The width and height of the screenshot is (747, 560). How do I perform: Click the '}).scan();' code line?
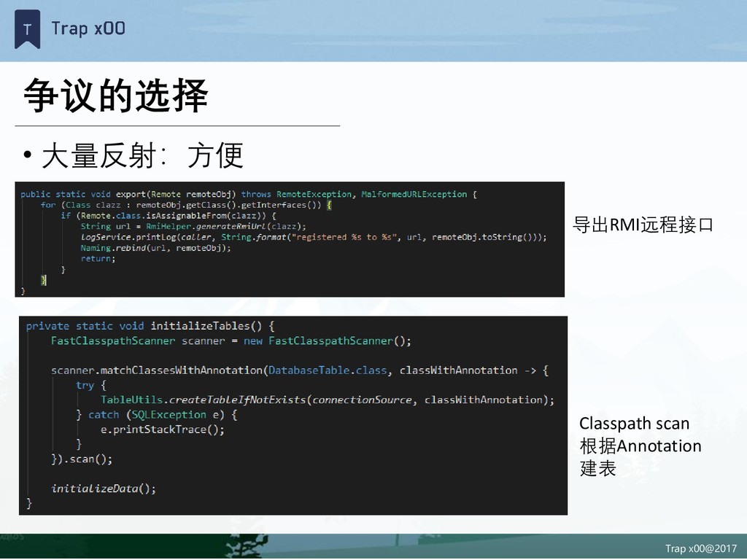coord(82,459)
